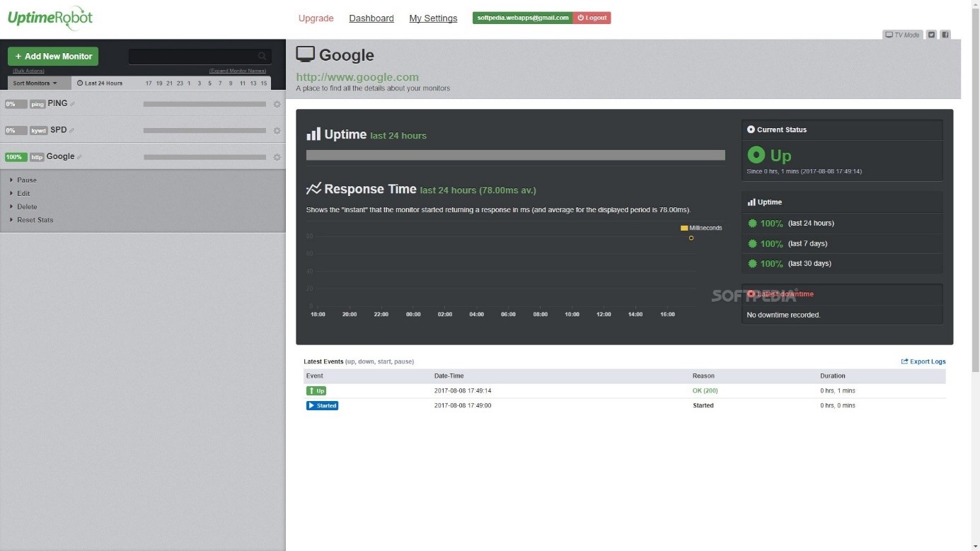
Task: Expand the Edit option for Google
Action: coord(23,193)
